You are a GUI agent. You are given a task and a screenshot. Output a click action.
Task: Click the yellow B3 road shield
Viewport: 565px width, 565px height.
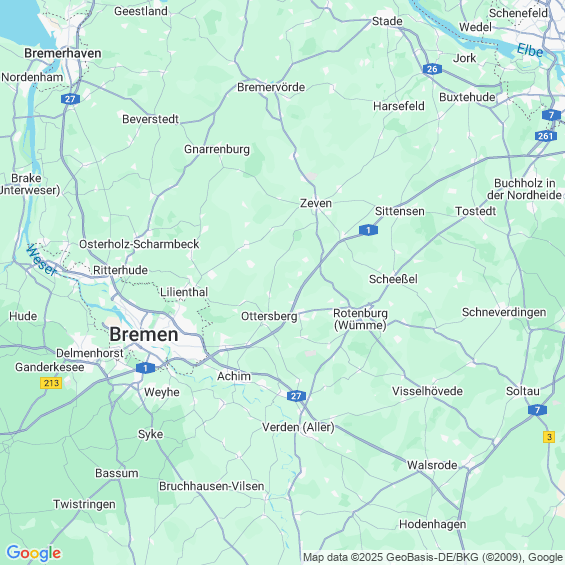(549, 437)
